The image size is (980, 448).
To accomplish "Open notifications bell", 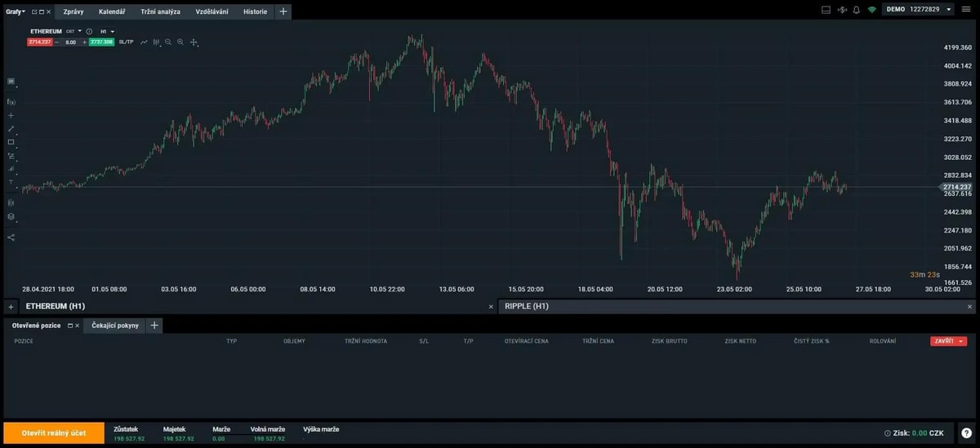I will [856, 10].
